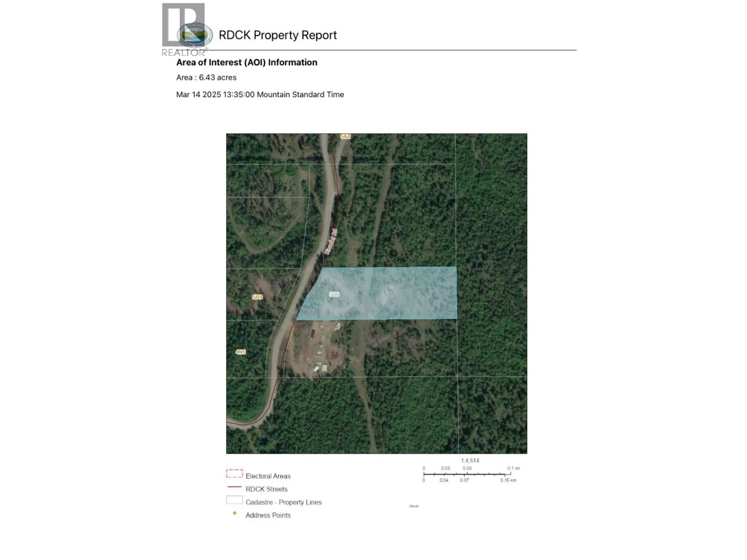
Task: Click the cleared buildings area south of parcel
Action: coord(319,350)
